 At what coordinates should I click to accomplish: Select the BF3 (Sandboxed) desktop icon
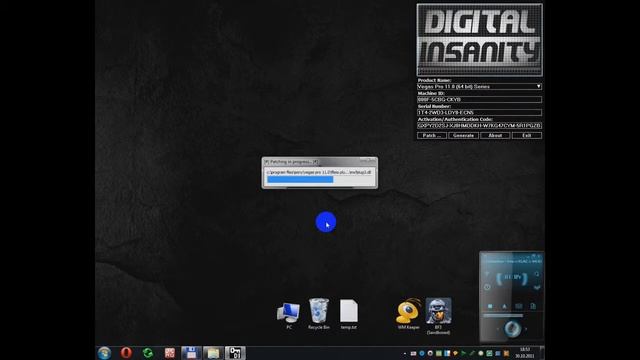click(x=438, y=316)
